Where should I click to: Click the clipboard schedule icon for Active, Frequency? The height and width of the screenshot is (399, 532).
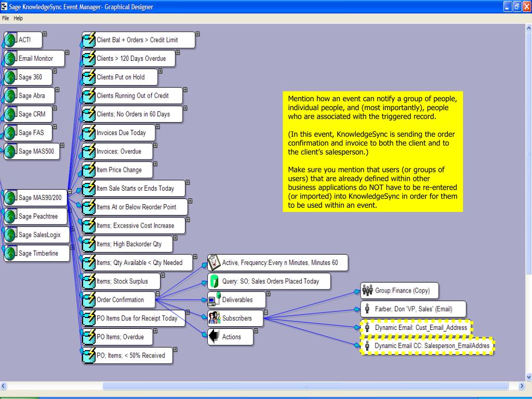tap(214, 262)
